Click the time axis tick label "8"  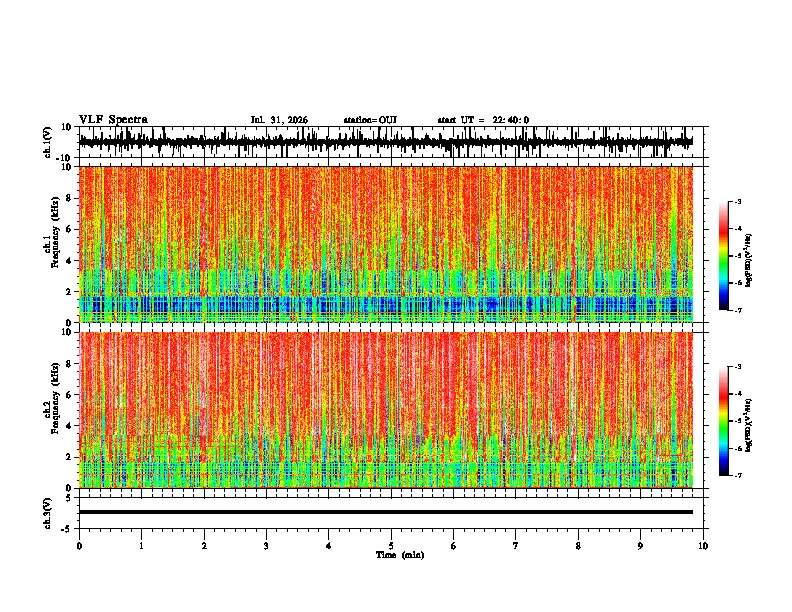[x=578, y=546]
